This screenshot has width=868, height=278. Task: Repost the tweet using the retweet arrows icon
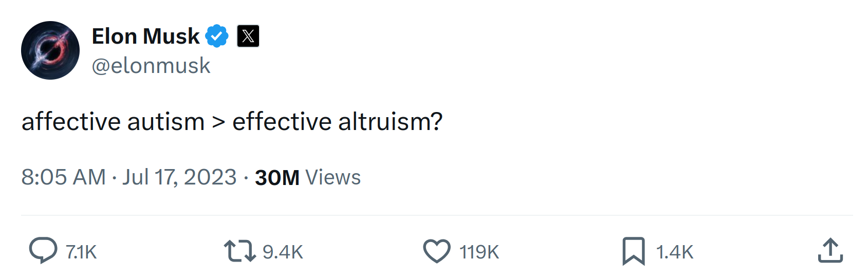pos(240,251)
